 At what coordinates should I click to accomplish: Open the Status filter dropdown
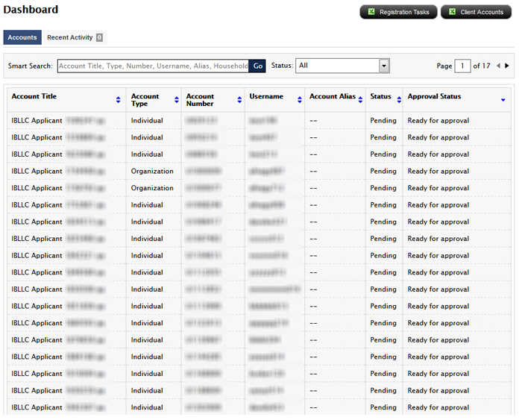(x=384, y=66)
